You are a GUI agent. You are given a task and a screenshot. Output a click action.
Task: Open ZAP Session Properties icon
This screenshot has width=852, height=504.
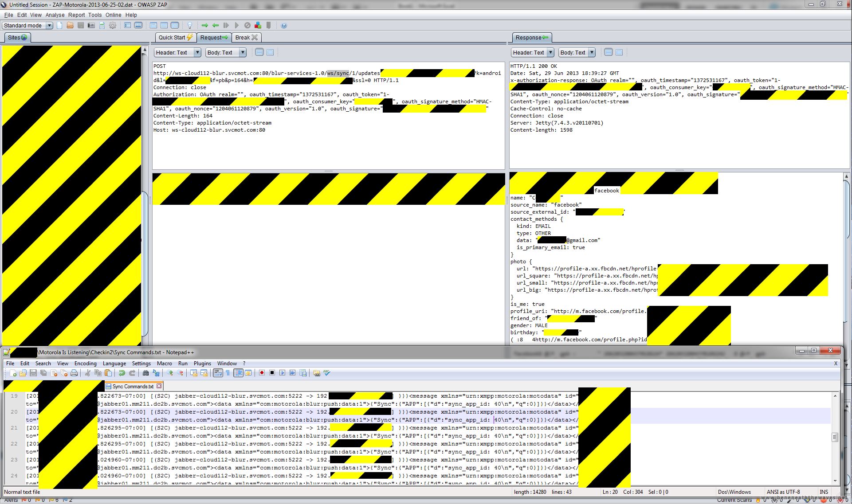click(102, 26)
